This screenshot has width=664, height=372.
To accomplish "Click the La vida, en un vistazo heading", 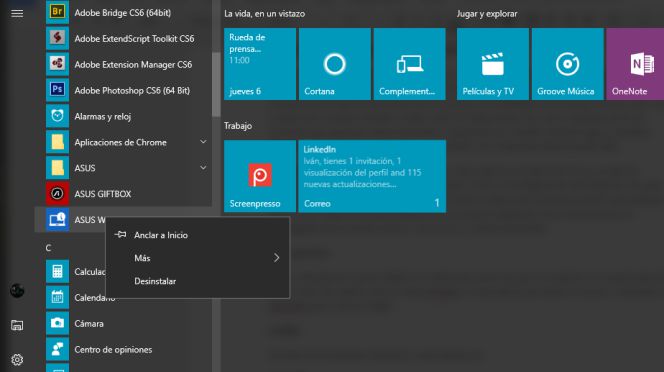I will click(264, 14).
